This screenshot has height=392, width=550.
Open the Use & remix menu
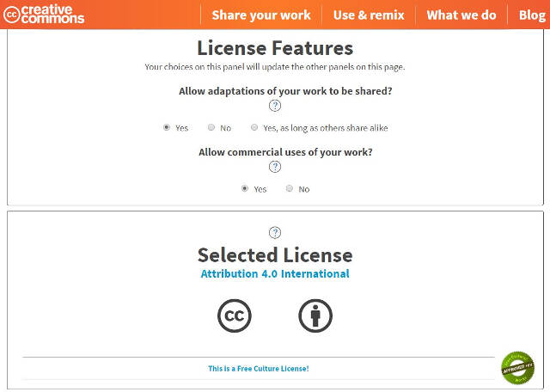coord(369,15)
